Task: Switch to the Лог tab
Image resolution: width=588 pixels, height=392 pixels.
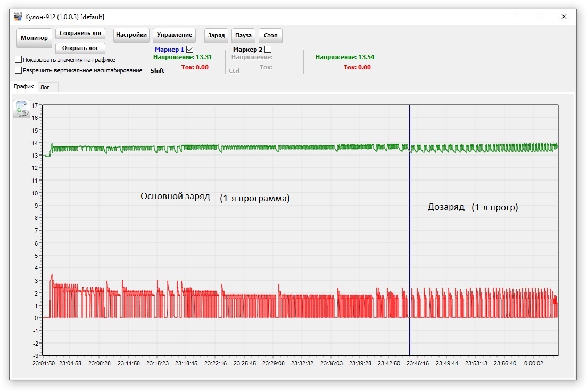Action: [45, 87]
